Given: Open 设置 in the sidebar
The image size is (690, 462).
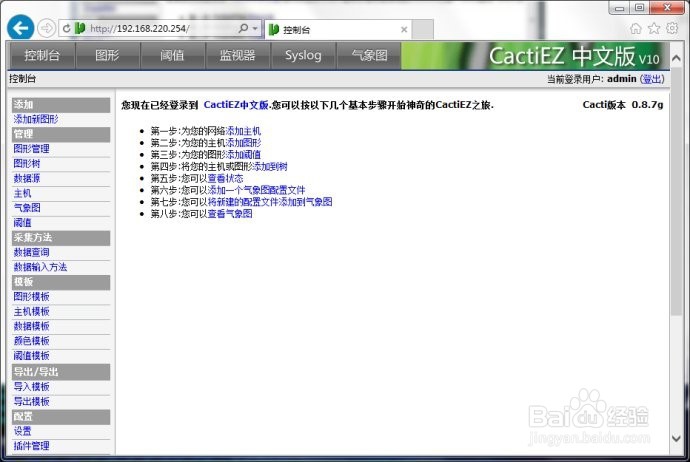Looking at the screenshot, I should [x=22, y=431].
